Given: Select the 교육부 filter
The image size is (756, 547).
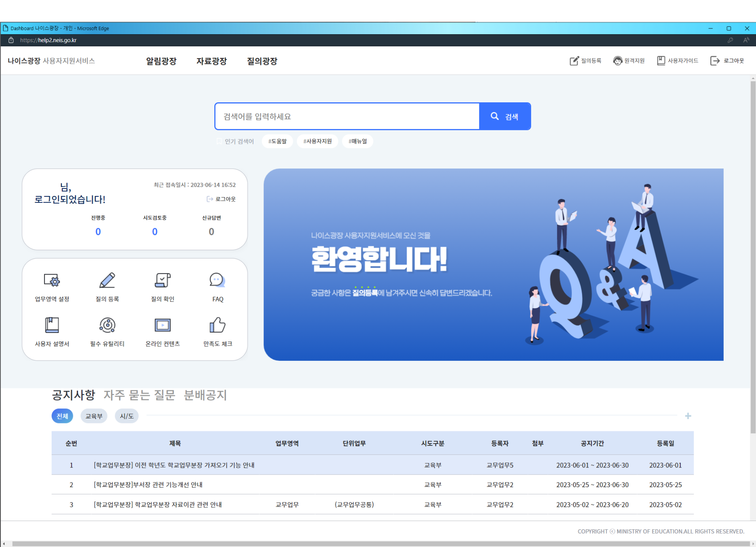Looking at the screenshot, I should click(94, 416).
